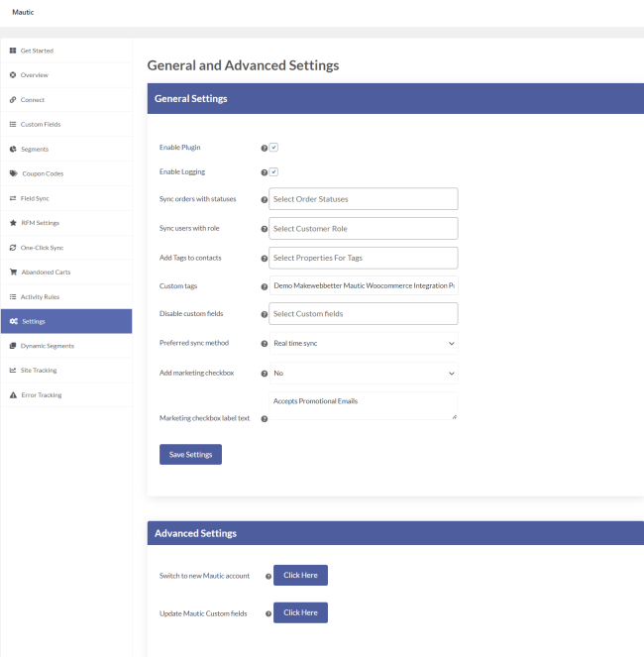The height and width of the screenshot is (657, 644).
Task: Expand the Add marketing checkbox dropdown
Action: 364,374
